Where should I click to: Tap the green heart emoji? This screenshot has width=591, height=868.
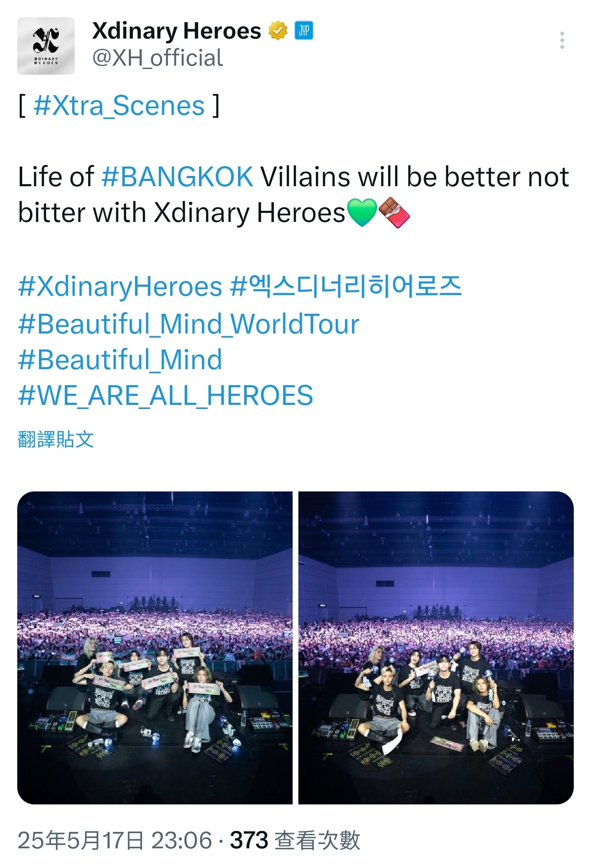pos(362,212)
